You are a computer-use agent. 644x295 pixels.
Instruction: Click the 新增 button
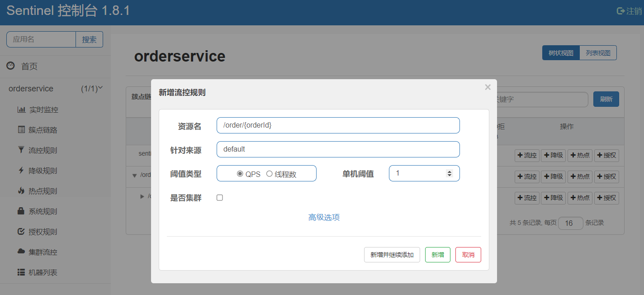coord(438,255)
